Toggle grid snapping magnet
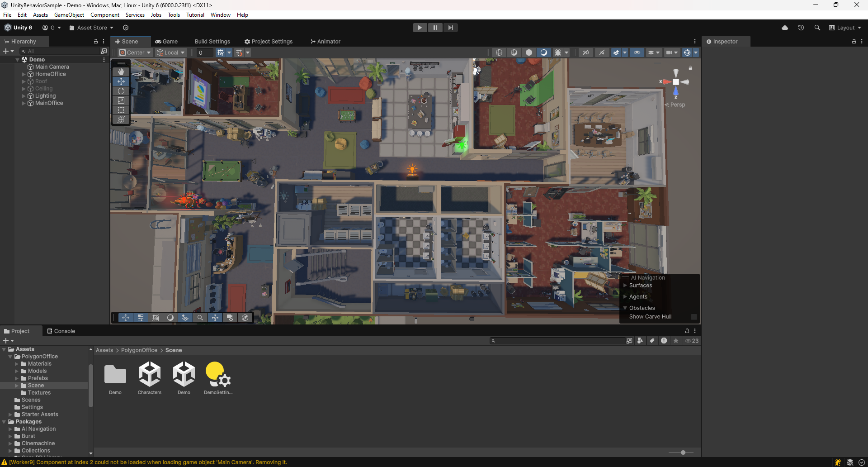The width and height of the screenshot is (868, 467). pos(239,52)
